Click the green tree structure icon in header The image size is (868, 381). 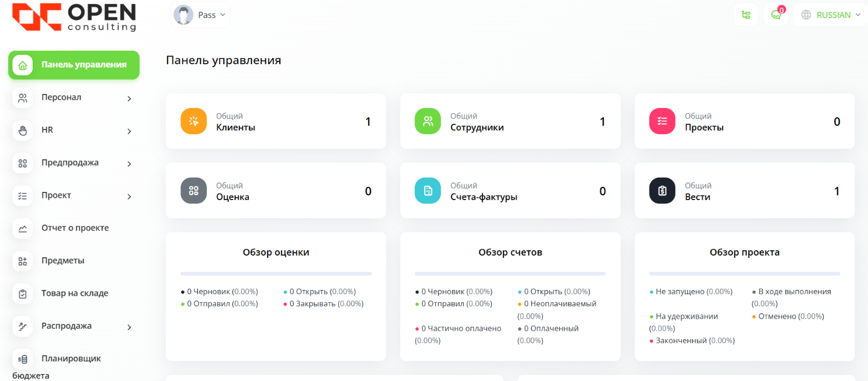pos(746,15)
